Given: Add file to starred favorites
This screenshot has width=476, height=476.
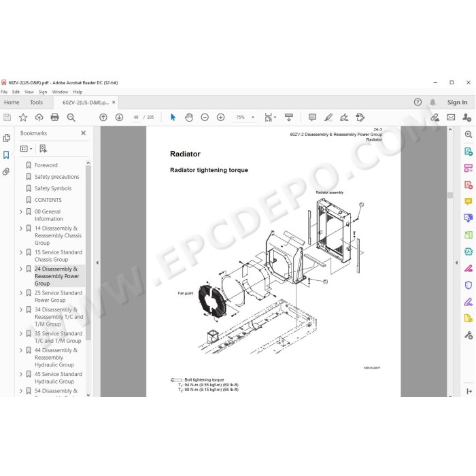Looking at the screenshot, I should (23, 118).
